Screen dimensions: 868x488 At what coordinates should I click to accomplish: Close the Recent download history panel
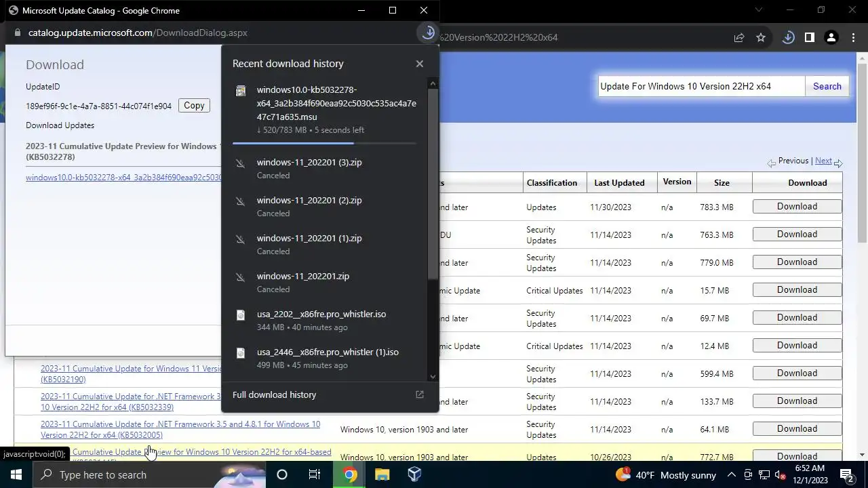point(419,64)
